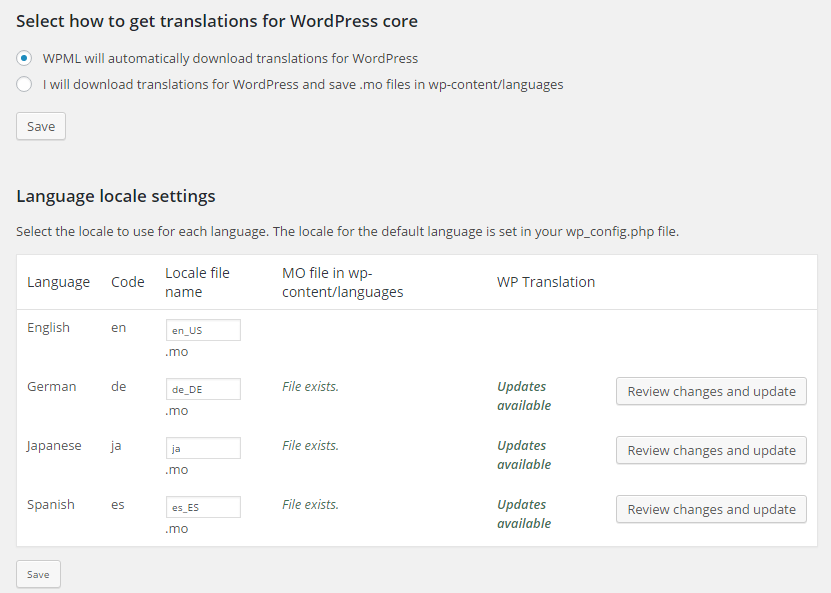Click German's Updates available status text
The width and height of the screenshot is (831, 593).
click(x=524, y=396)
